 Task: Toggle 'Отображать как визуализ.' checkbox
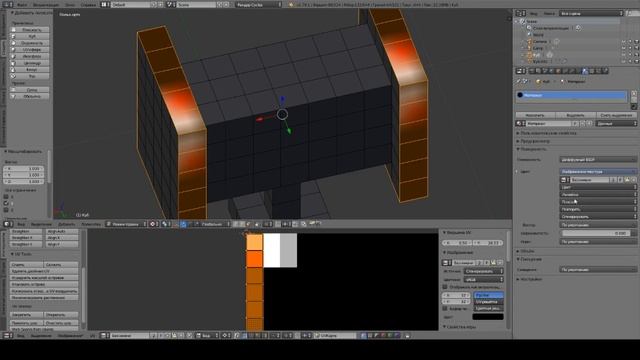pyautogui.click(x=445, y=287)
